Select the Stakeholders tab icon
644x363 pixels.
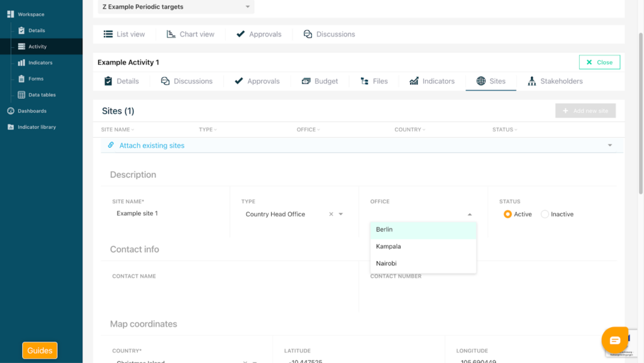pos(531,81)
